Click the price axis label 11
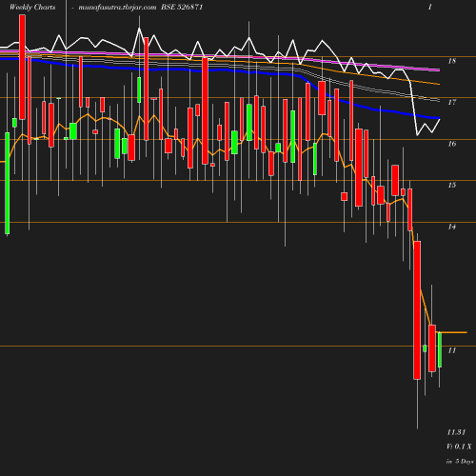 coord(452,350)
